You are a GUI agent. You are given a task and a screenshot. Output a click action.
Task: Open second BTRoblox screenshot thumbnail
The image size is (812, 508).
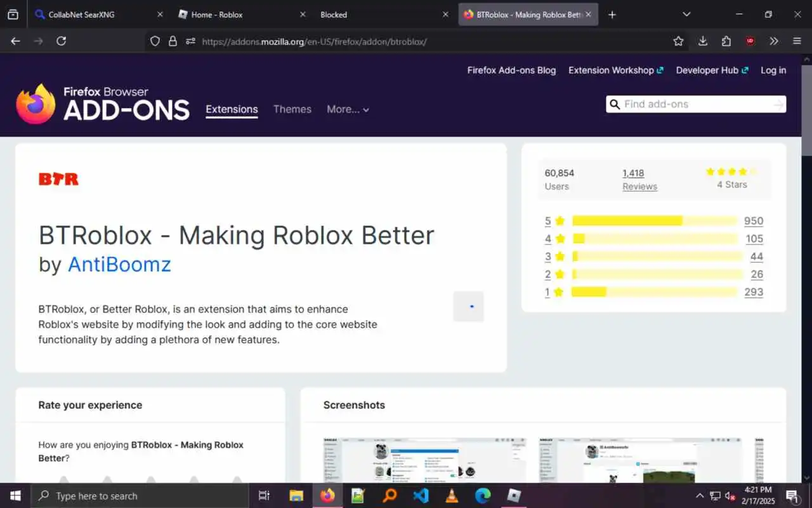[x=640, y=460]
